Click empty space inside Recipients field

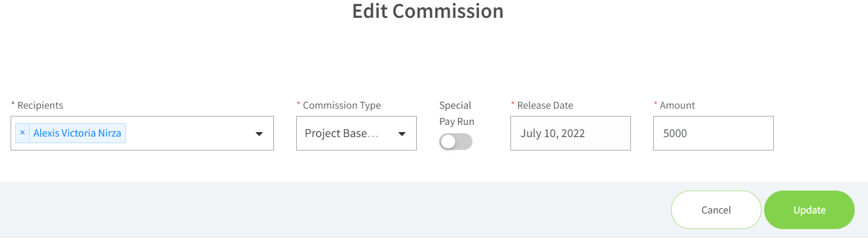190,133
